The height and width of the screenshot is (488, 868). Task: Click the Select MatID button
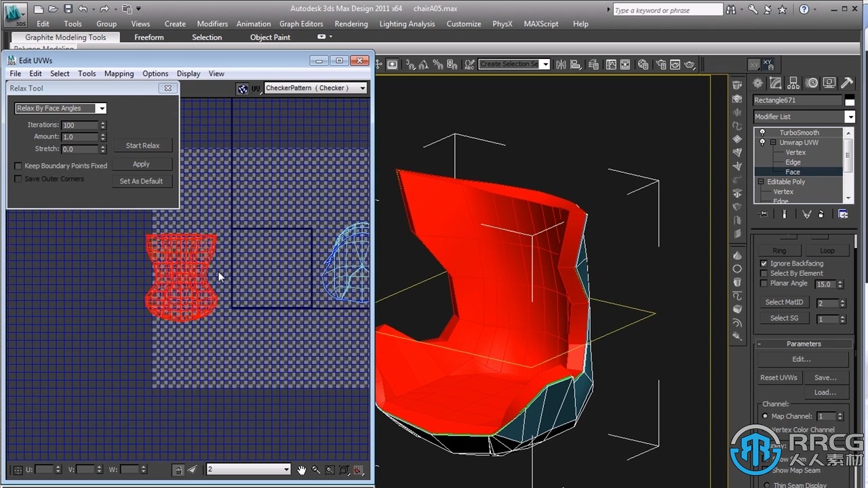click(x=784, y=302)
